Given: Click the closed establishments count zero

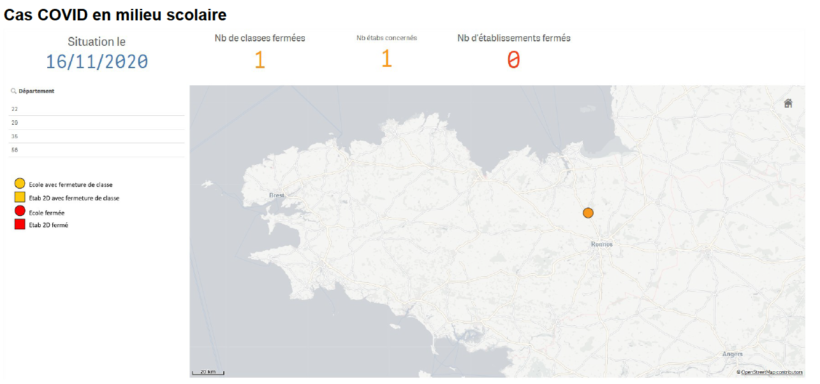Looking at the screenshot, I should click(x=514, y=61).
